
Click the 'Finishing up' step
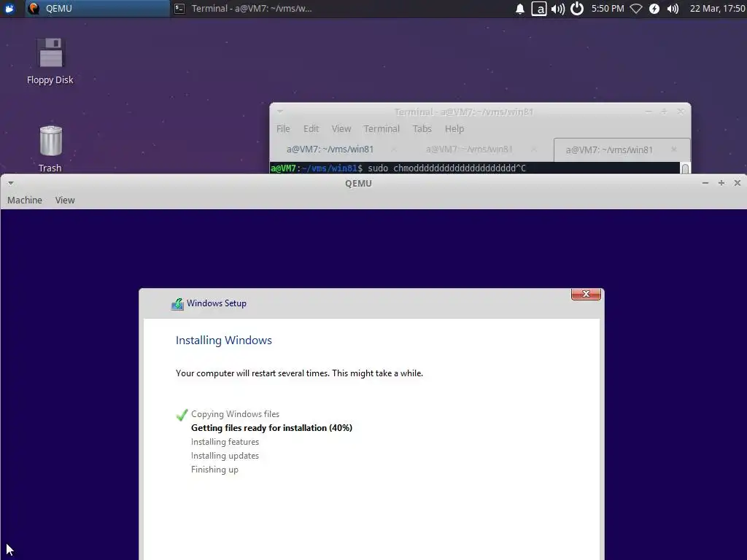coord(214,469)
